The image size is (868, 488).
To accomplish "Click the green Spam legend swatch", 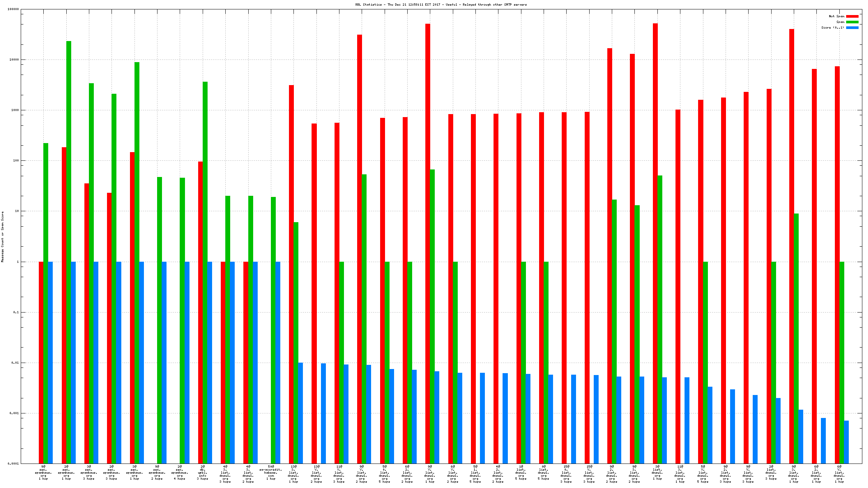I will [852, 22].
